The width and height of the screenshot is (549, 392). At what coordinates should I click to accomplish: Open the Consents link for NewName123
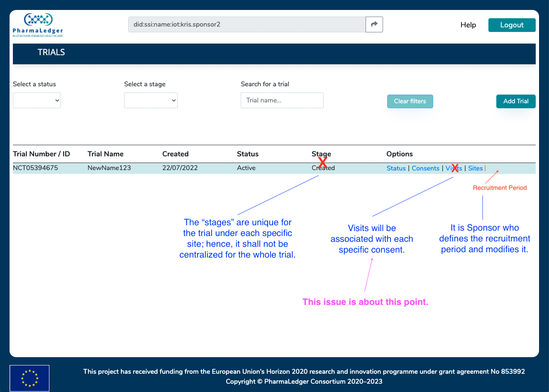point(425,168)
